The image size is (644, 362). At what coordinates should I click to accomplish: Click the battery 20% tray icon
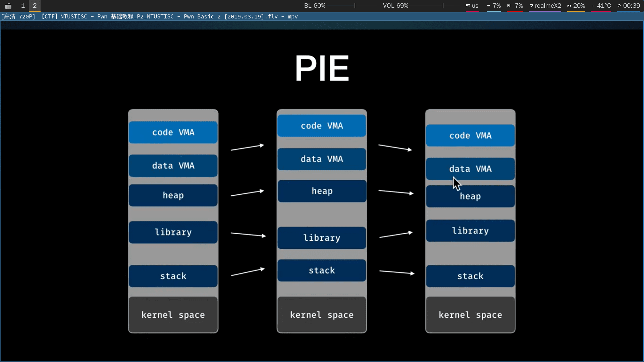click(x=569, y=6)
